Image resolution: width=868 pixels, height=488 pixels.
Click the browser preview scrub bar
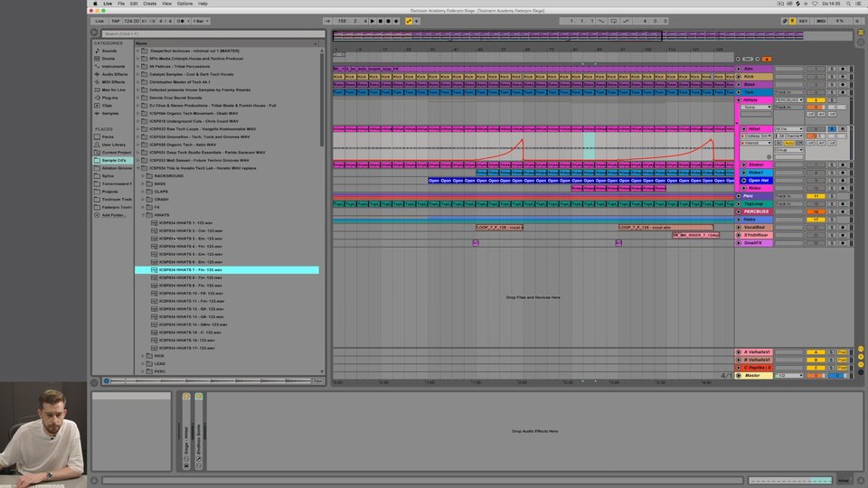[212, 380]
